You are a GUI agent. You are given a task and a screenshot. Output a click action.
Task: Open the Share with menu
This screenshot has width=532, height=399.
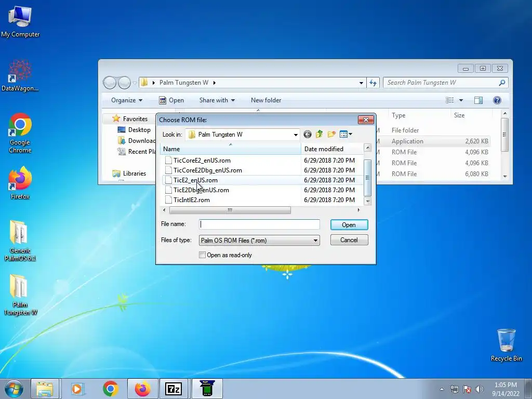pyautogui.click(x=217, y=100)
